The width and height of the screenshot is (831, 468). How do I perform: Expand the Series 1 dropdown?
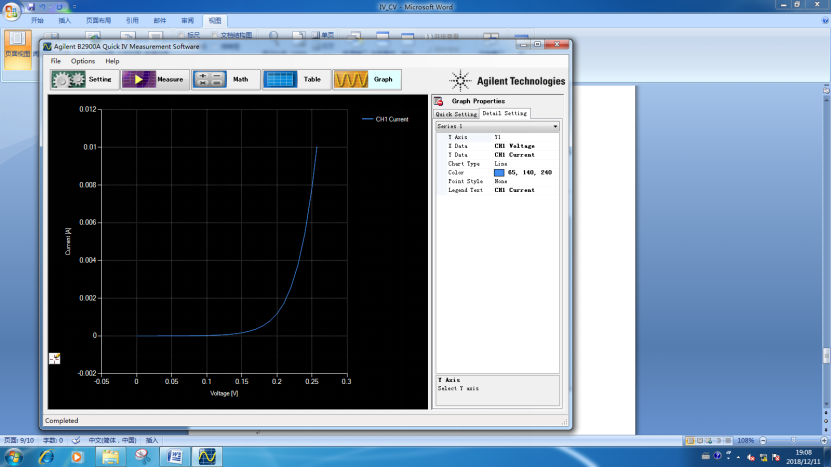(x=497, y=127)
